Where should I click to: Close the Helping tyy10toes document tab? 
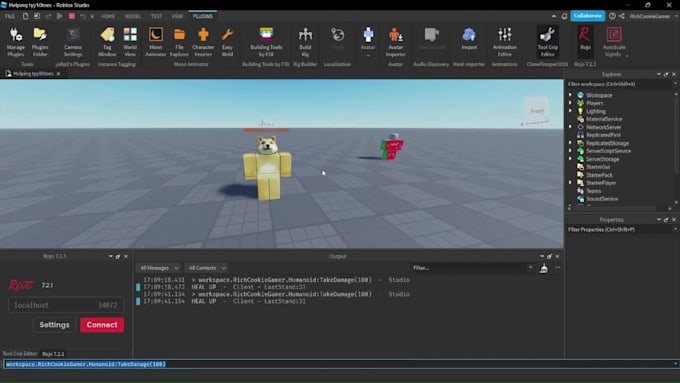click(x=59, y=74)
